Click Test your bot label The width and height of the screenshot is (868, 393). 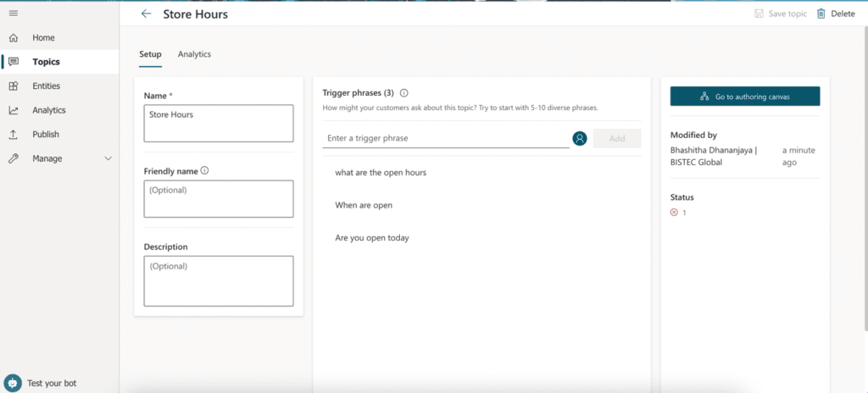52,383
